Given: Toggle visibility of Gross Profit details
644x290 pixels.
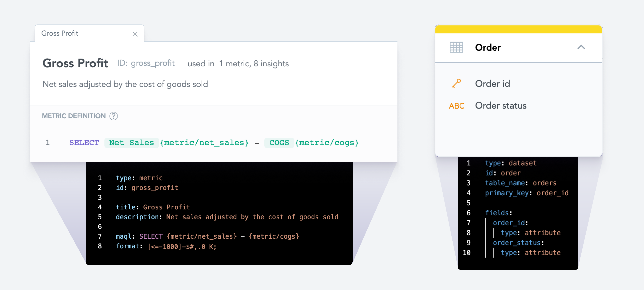Looking at the screenshot, I should pos(135,34).
